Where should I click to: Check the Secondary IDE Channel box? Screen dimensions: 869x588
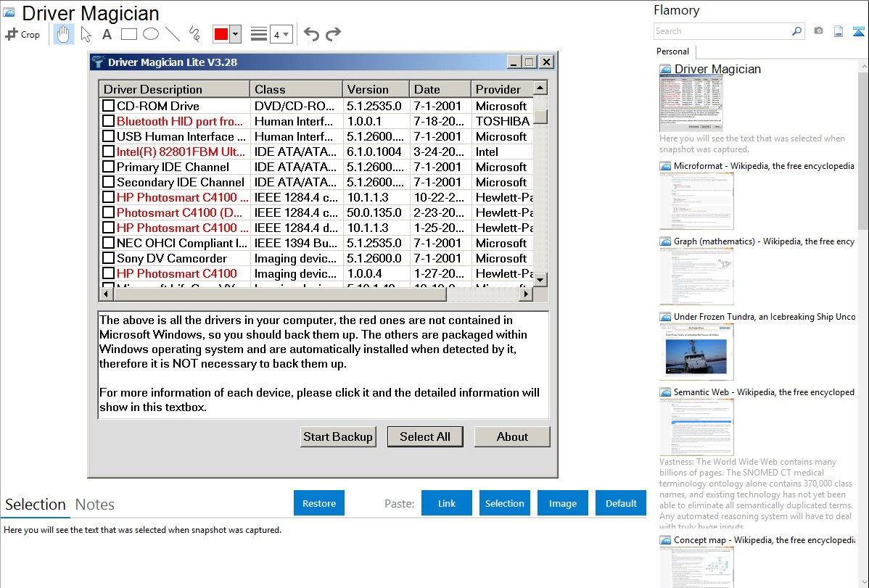109,182
